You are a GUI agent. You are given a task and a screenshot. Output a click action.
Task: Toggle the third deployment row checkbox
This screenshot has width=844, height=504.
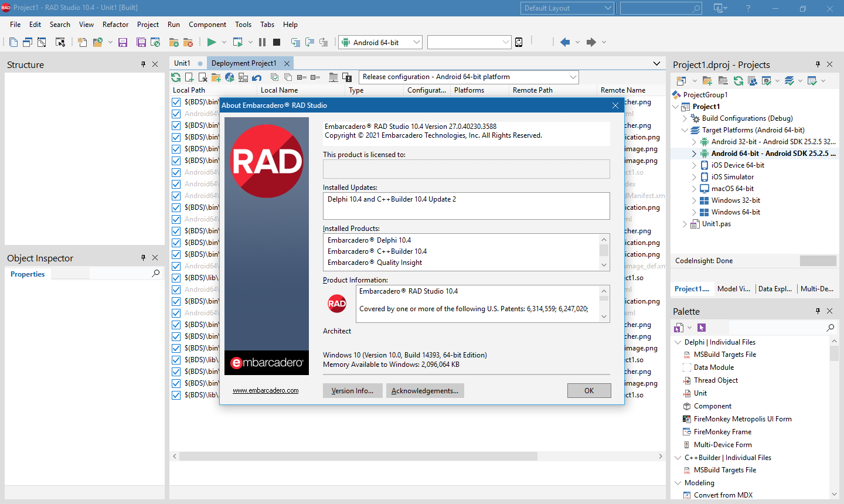176,125
